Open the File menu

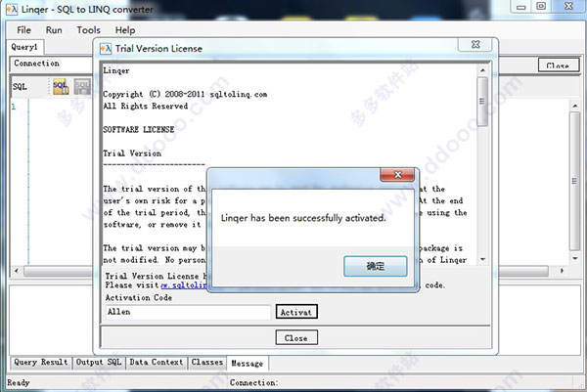coord(23,30)
